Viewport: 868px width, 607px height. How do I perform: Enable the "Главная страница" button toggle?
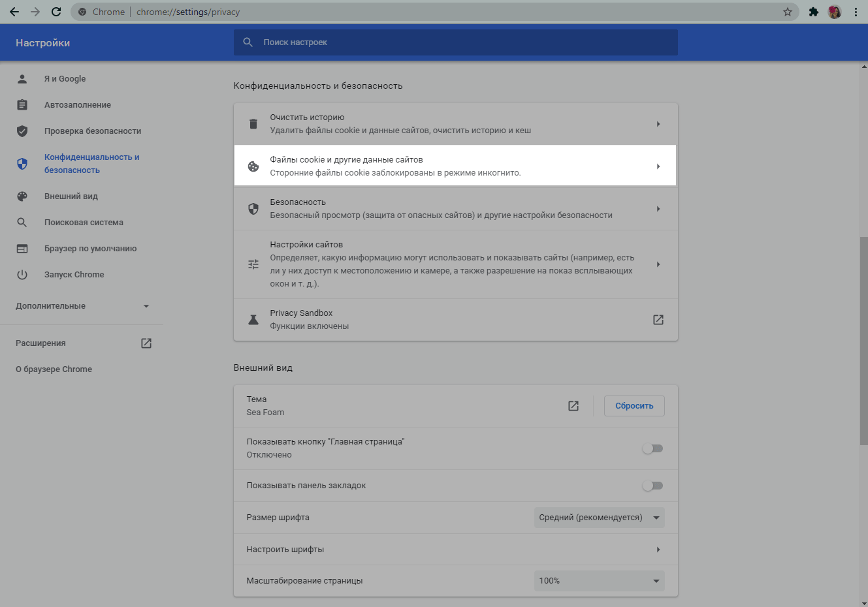(652, 448)
